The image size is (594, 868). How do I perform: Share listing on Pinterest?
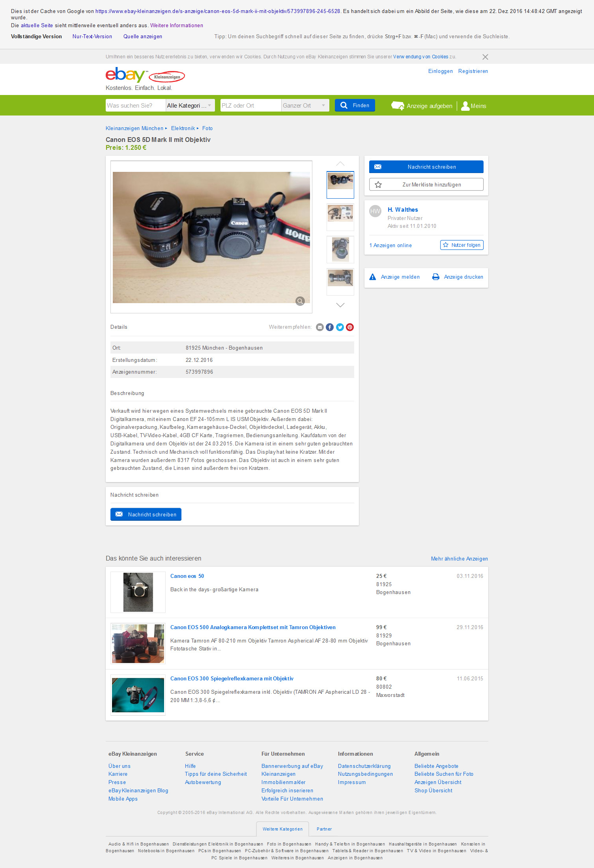[350, 327]
